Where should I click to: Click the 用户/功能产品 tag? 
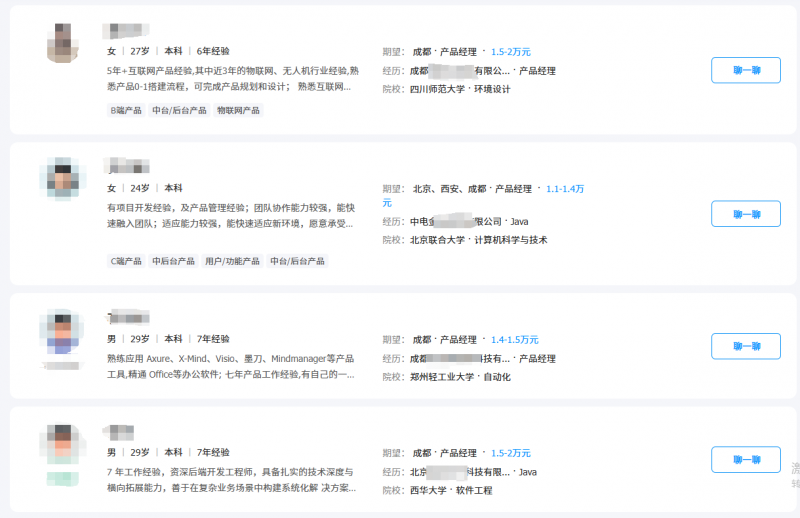pyautogui.click(x=231, y=261)
